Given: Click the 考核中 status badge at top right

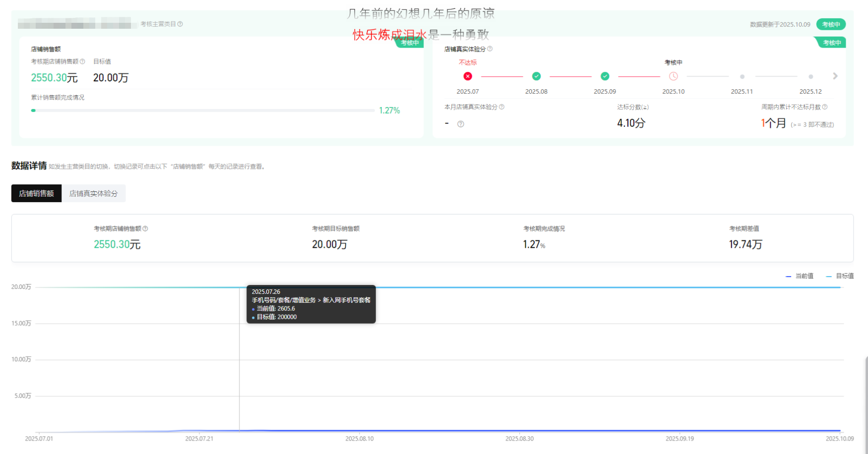Looking at the screenshot, I should point(831,24).
